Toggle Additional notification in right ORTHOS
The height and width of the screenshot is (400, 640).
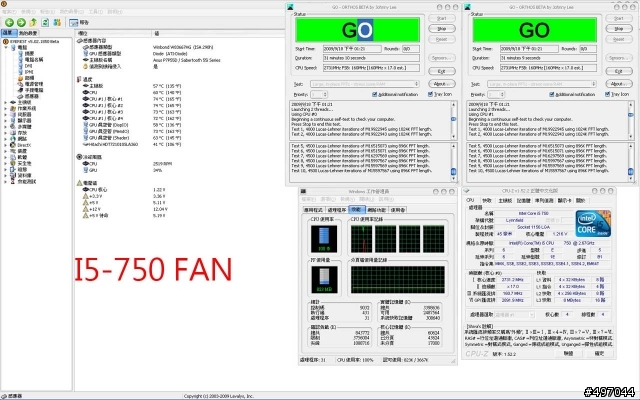[552, 94]
